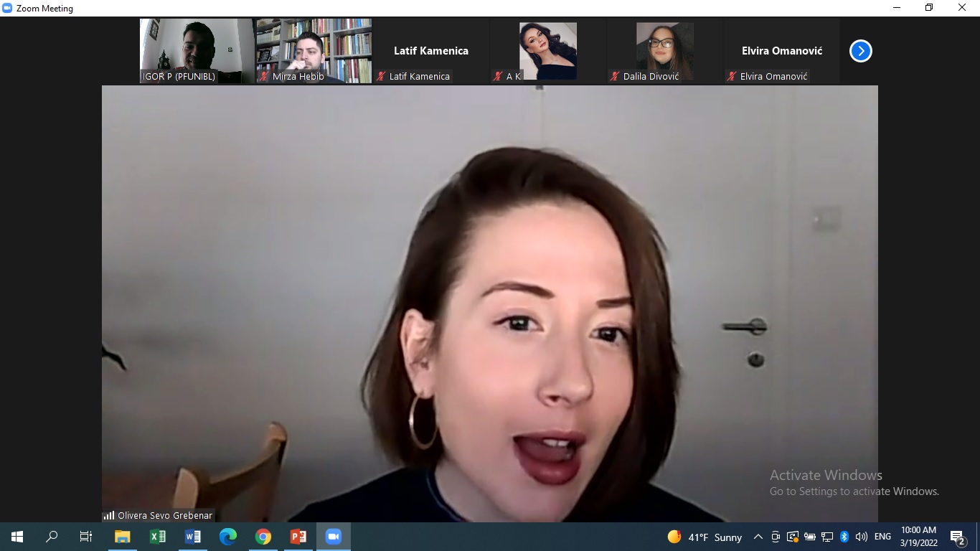Show next participants with the blue arrow
Image resolution: width=980 pixels, height=551 pixels.
[860, 51]
